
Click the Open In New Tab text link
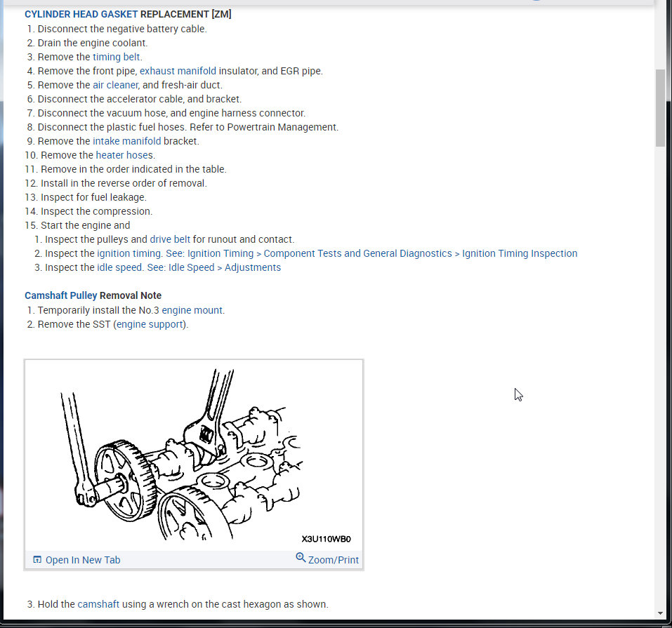coord(83,560)
